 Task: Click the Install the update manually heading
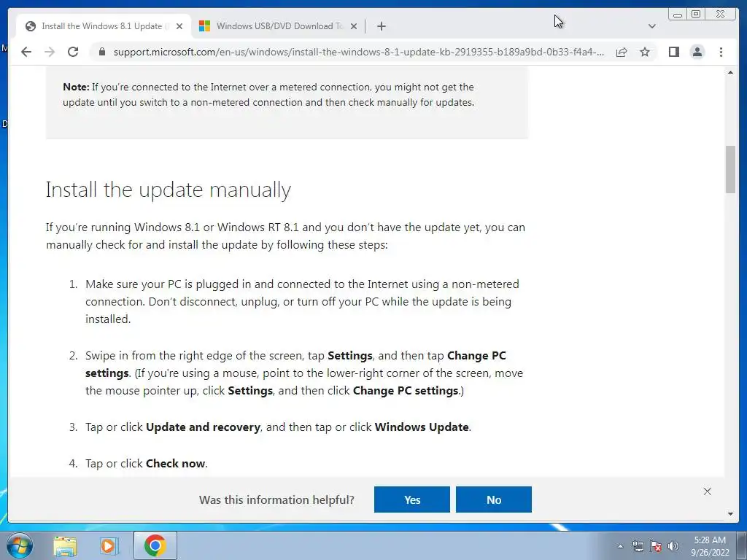click(169, 190)
